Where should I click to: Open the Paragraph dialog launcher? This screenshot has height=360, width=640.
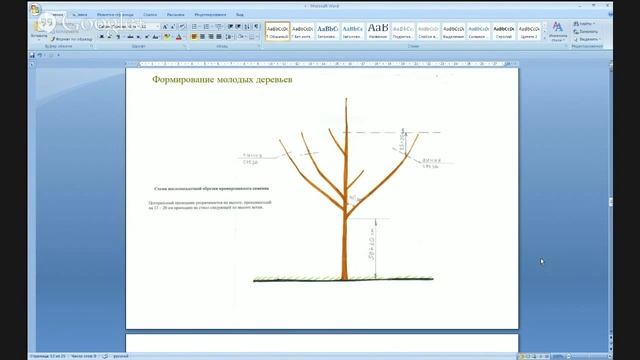coord(259,46)
